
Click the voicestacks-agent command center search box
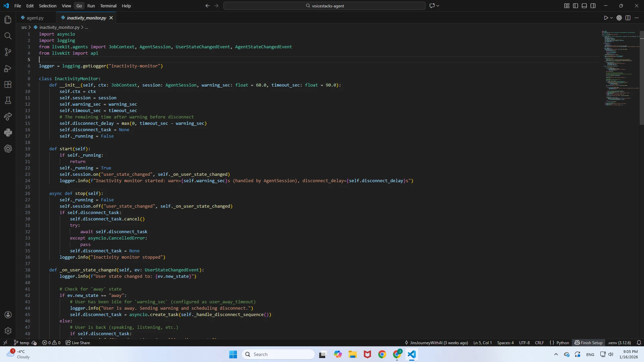[x=324, y=6]
